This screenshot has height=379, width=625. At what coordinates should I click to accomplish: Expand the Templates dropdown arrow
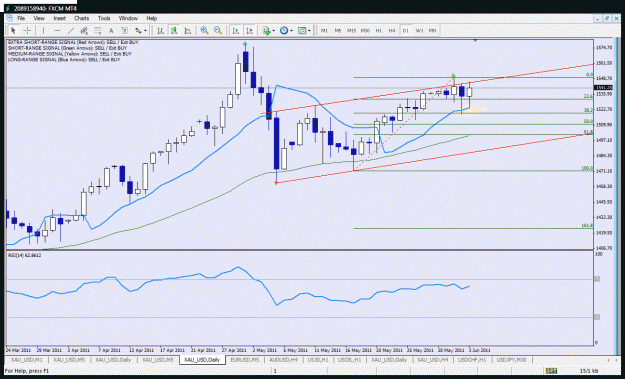(309, 31)
